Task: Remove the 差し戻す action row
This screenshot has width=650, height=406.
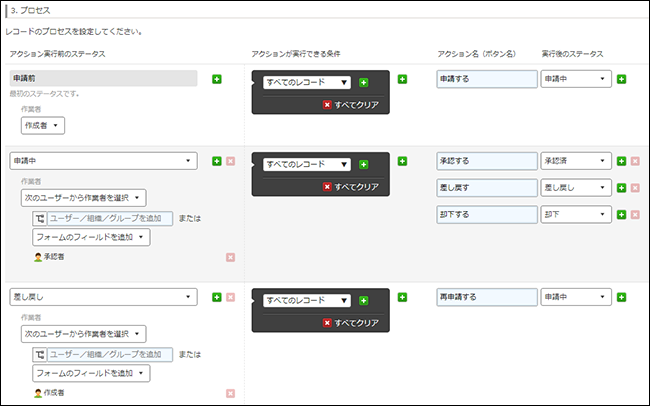Action: (635, 188)
